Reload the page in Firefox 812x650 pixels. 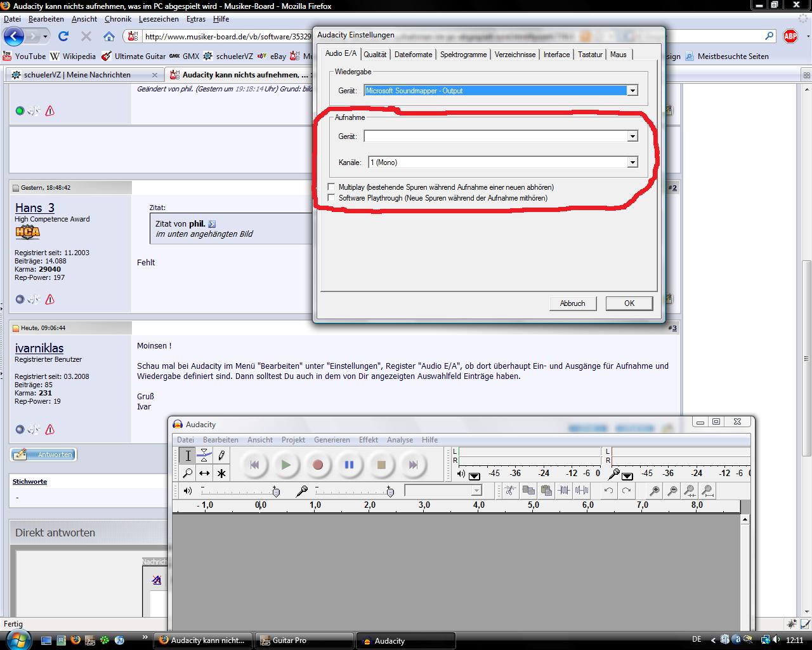(63, 36)
